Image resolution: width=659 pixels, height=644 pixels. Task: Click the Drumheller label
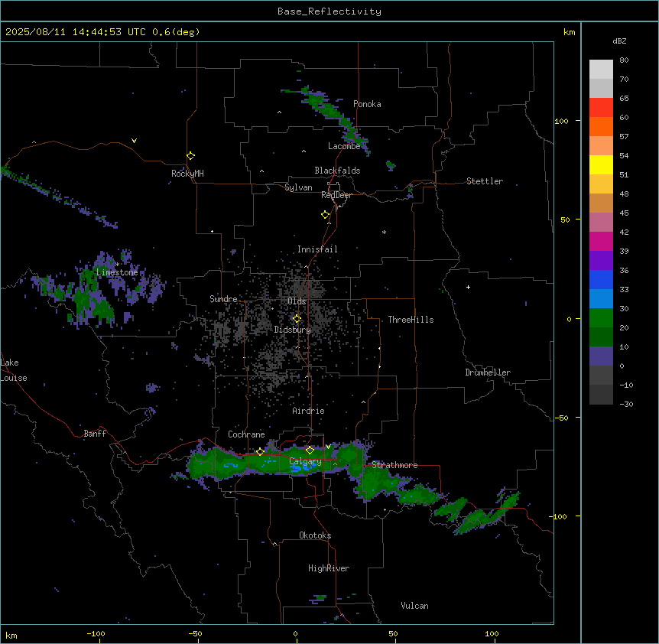point(488,372)
